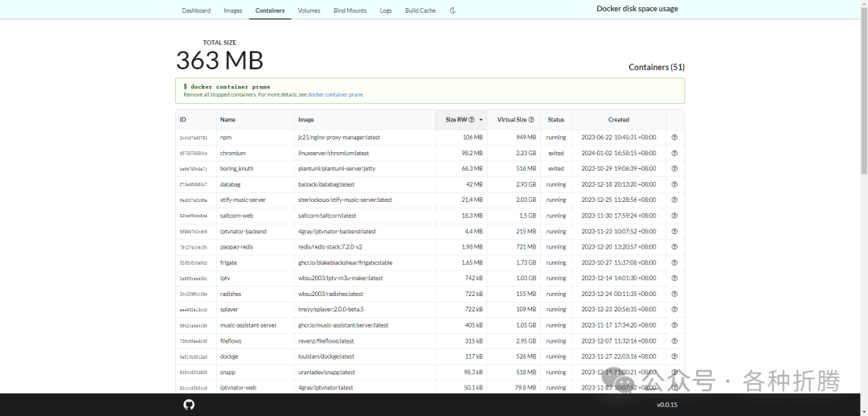Click the redis/redis-stack:7.2.0-v2 image cell
This screenshot has width=868, height=416.
tap(365, 247)
